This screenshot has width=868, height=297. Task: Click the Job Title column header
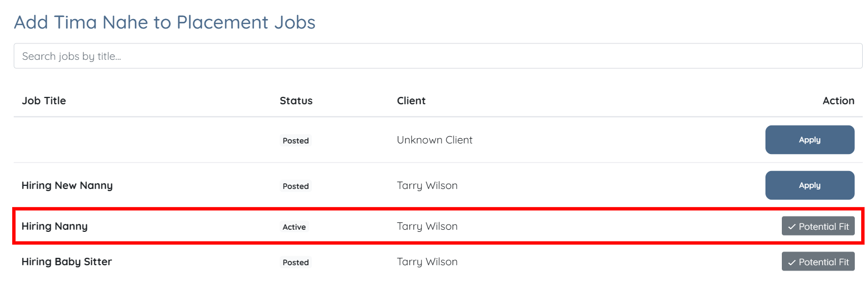44,101
